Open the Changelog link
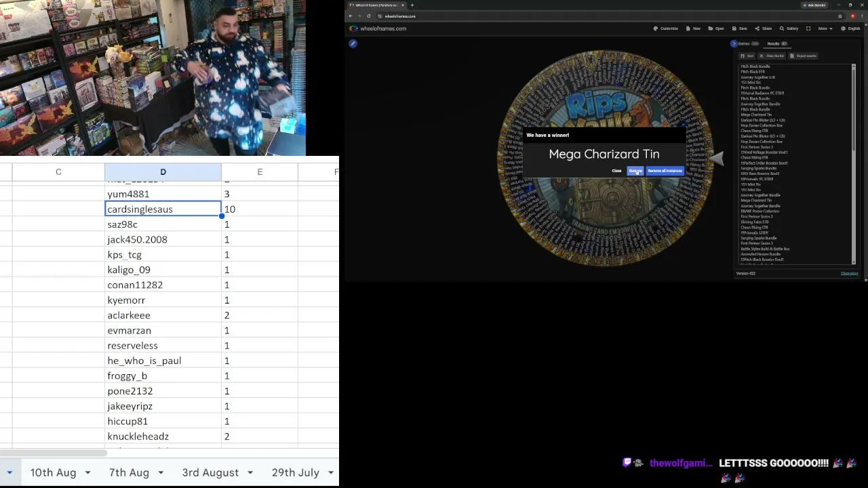The width and height of the screenshot is (868, 488). pyautogui.click(x=849, y=273)
